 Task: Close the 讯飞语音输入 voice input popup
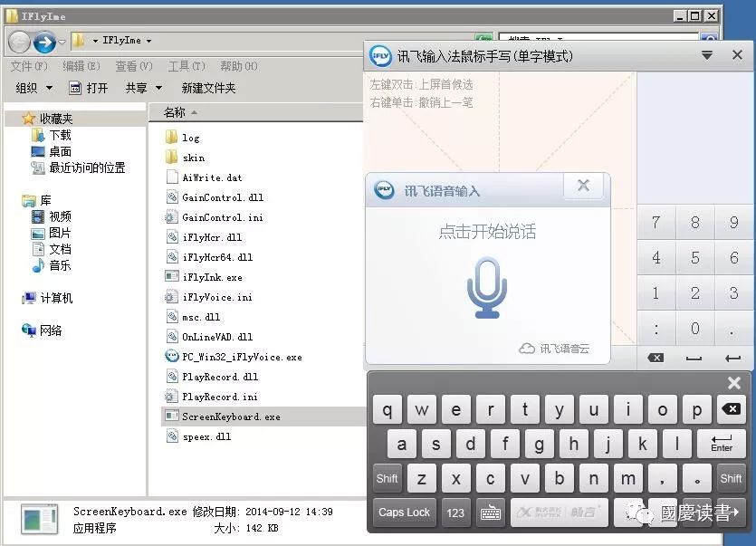click(x=583, y=186)
